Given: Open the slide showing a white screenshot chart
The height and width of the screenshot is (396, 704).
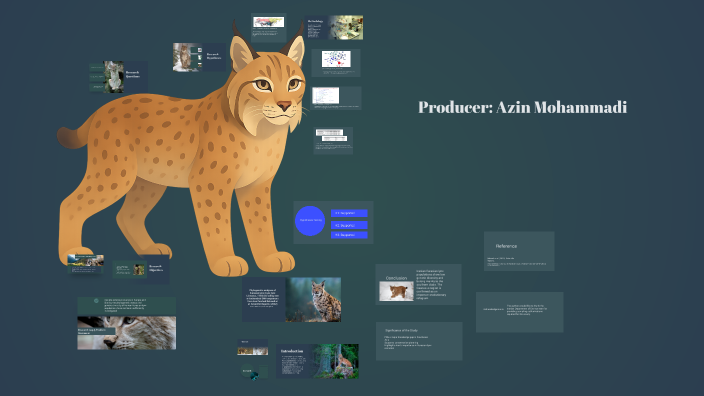Looking at the screenshot, I should point(336,98).
